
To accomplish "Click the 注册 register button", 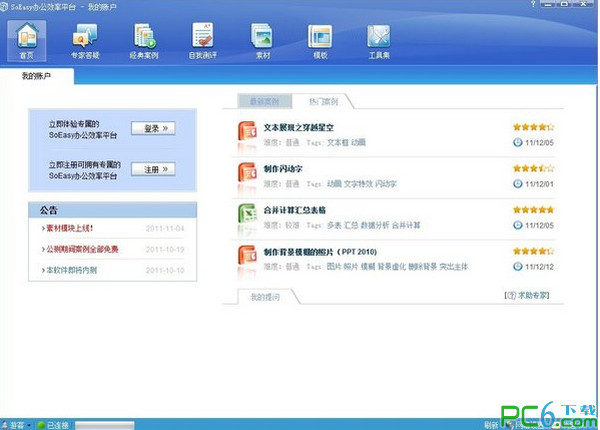I will tap(153, 169).
